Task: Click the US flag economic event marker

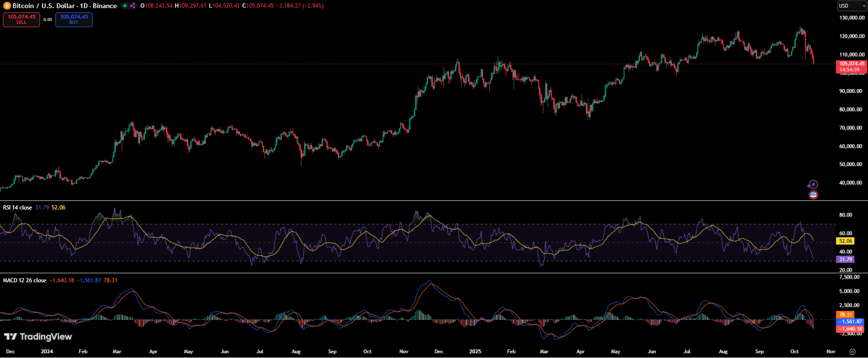Action: tap(813, 195)
